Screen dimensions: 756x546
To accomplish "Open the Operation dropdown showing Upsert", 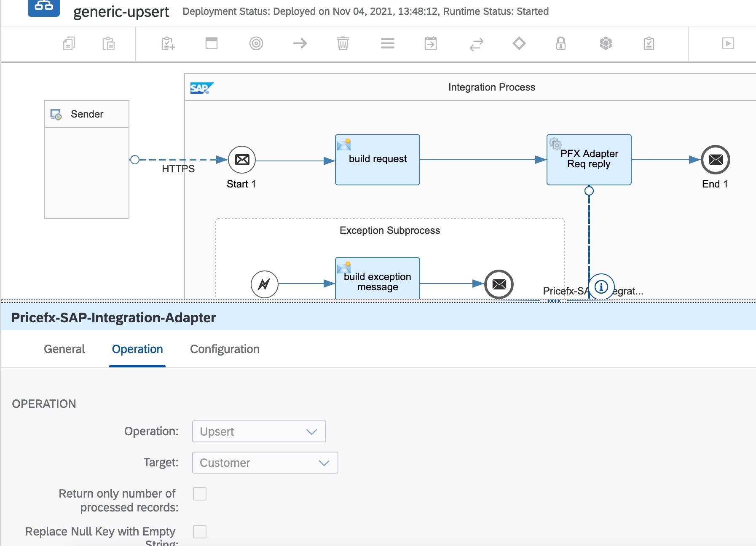I will coord(259,431).
